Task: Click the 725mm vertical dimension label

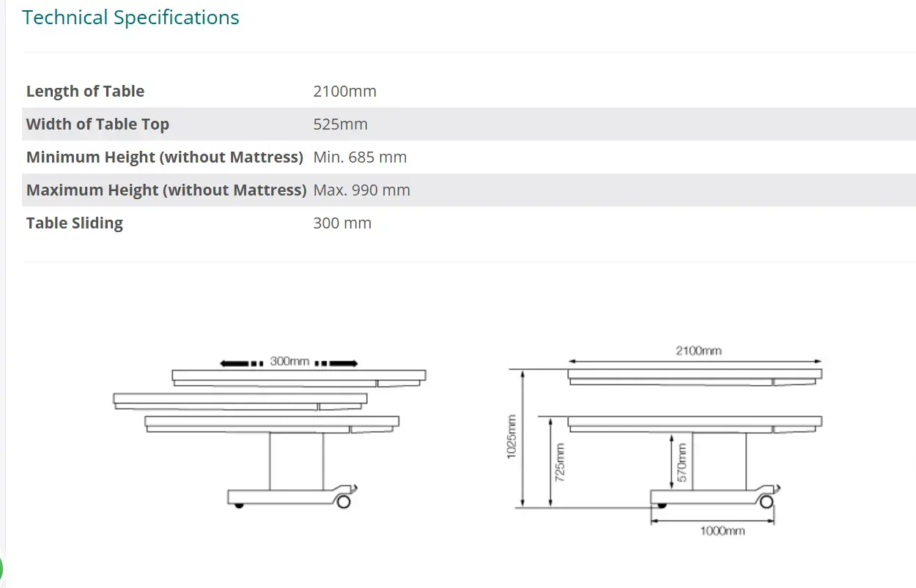Action: point(560,460)
